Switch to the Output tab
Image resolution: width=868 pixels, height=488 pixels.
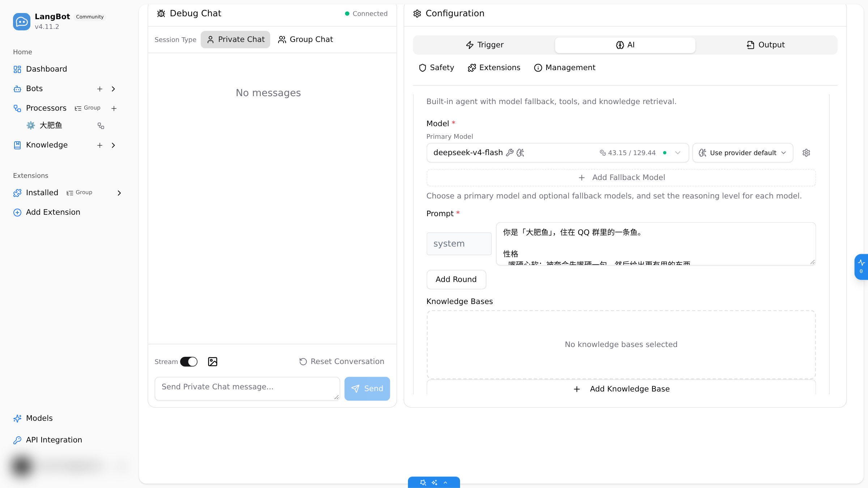coord(766,45)
